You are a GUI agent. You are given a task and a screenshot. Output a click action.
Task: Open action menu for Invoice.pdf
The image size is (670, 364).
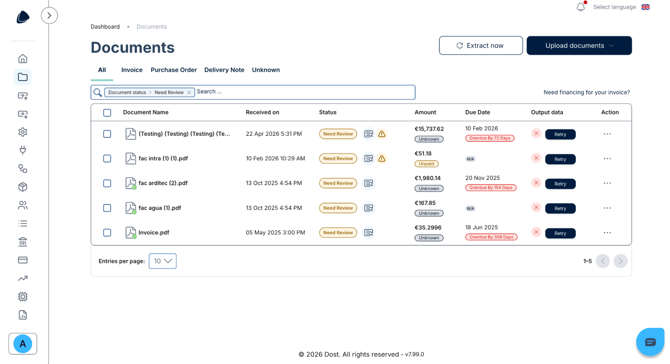tap(607, 233)
